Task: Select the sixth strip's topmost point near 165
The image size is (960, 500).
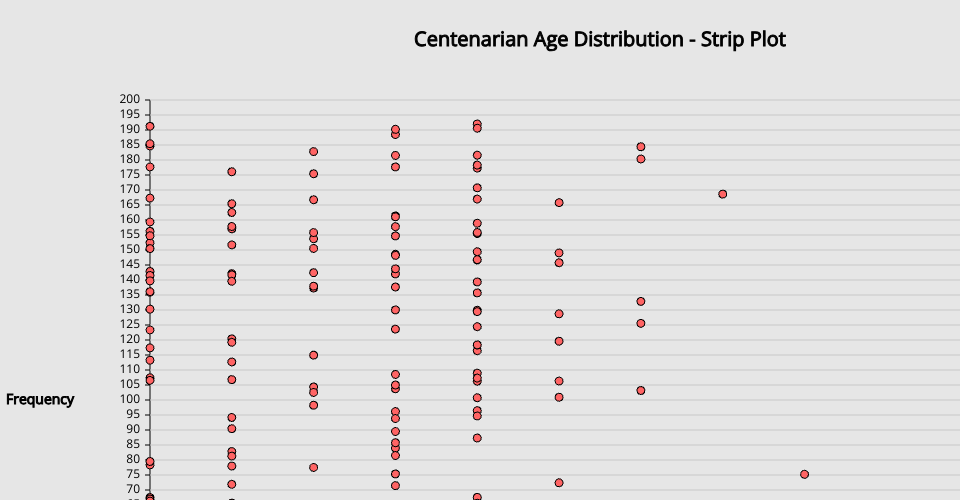Action: [x=559, y=203]
